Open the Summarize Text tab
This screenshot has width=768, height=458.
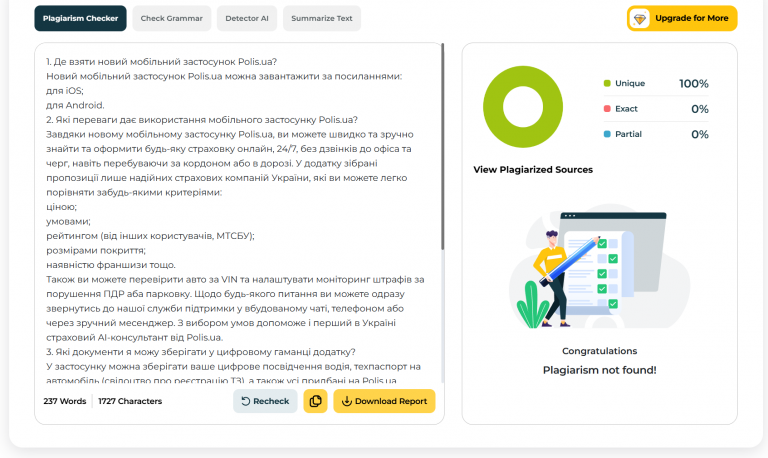pyautogui.click(x=322, y=18)
